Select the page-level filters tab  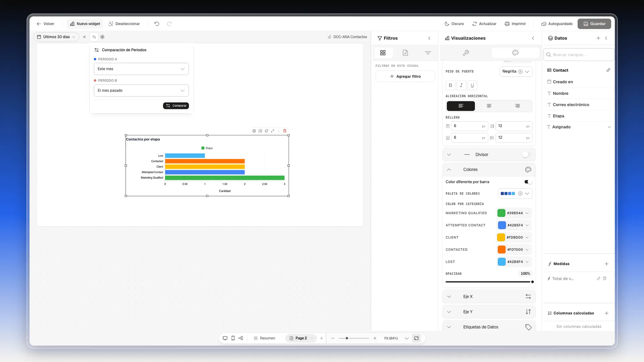(406, 53)
